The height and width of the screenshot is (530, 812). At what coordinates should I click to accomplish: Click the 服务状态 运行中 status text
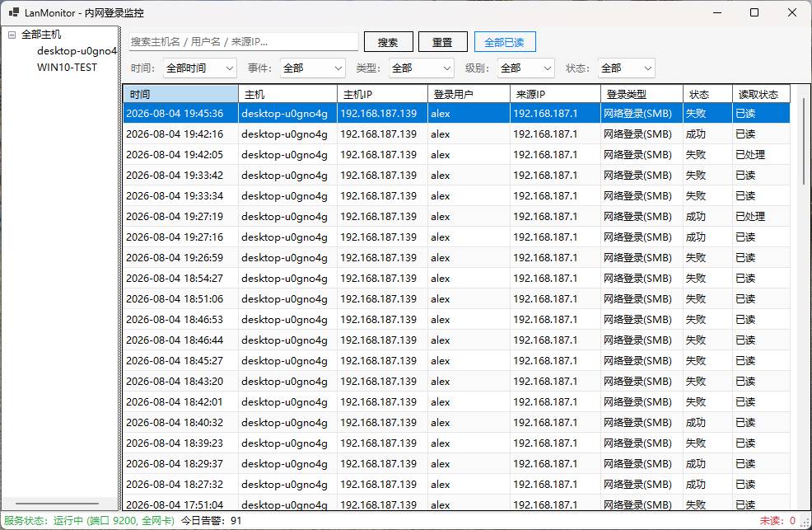90,521
